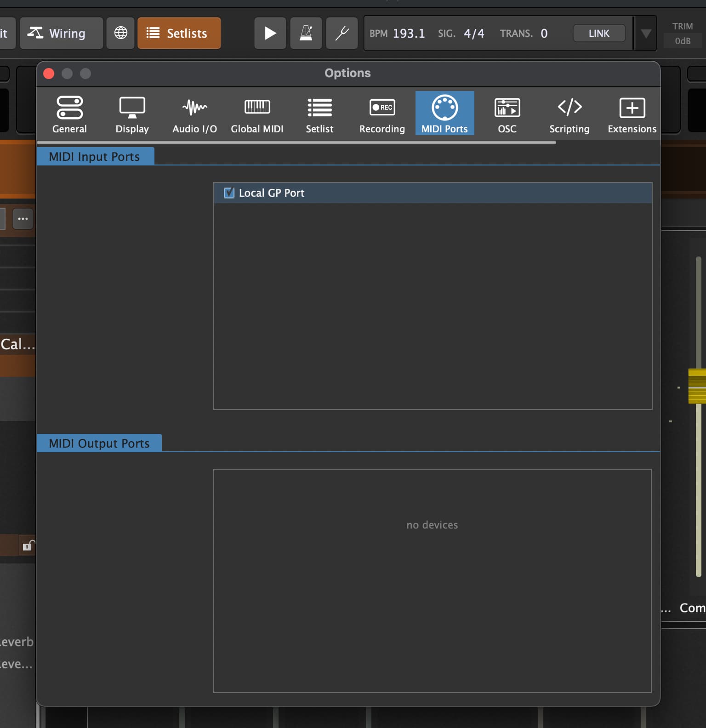The image size is (706, 728).
Task: Open the OSC settings tab
Action: click(x=507, y=114)
